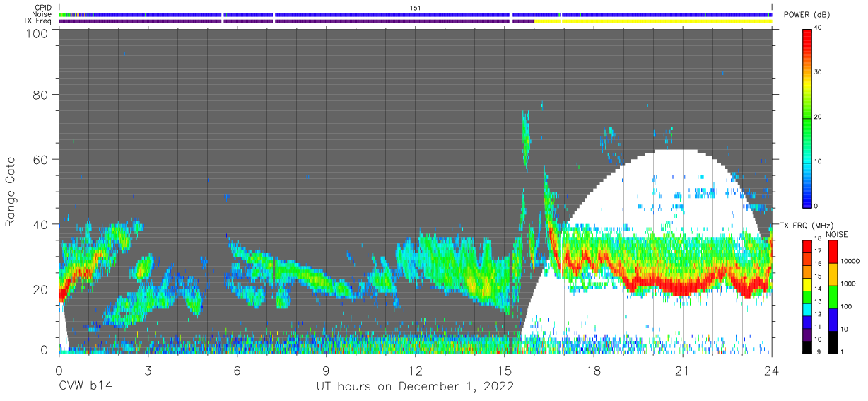
Task: Click x-axis tick label '15'
Action: click(x=504, y=371)
